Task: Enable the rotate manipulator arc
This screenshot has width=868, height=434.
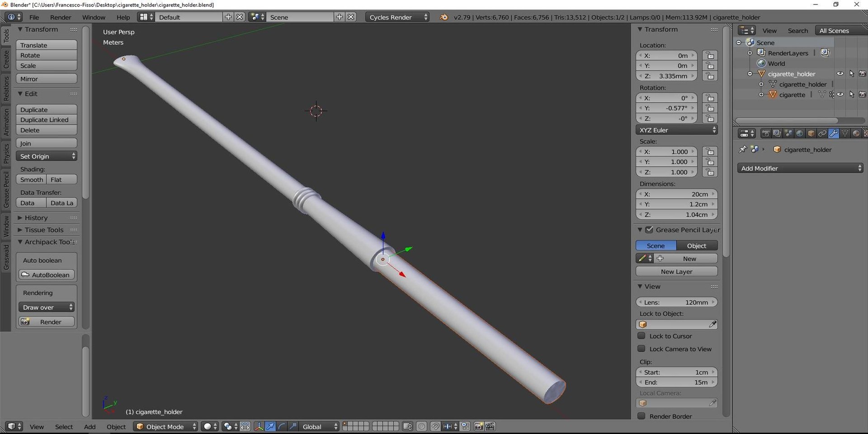Action: tap(282, 426)
